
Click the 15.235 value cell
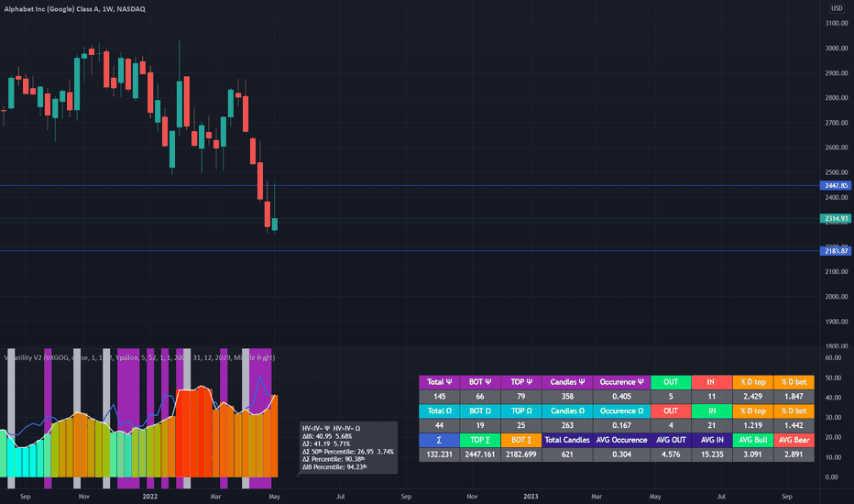[x=712, y=455]
